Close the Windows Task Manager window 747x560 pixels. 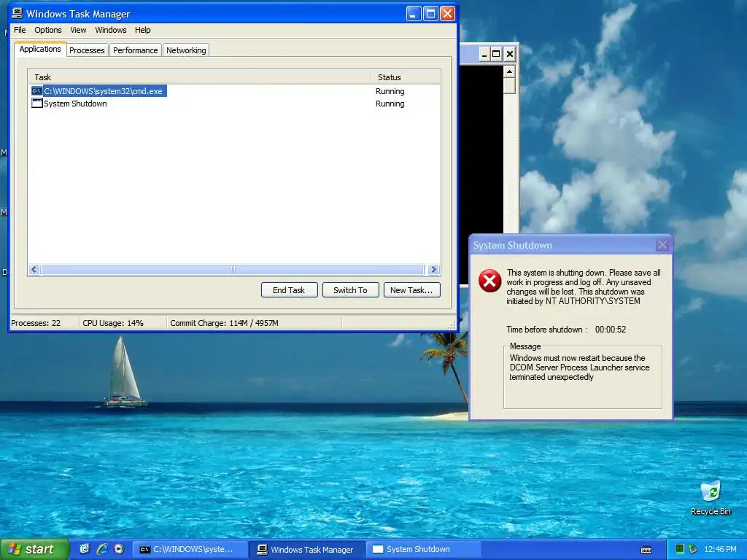[x=447, y=14]
